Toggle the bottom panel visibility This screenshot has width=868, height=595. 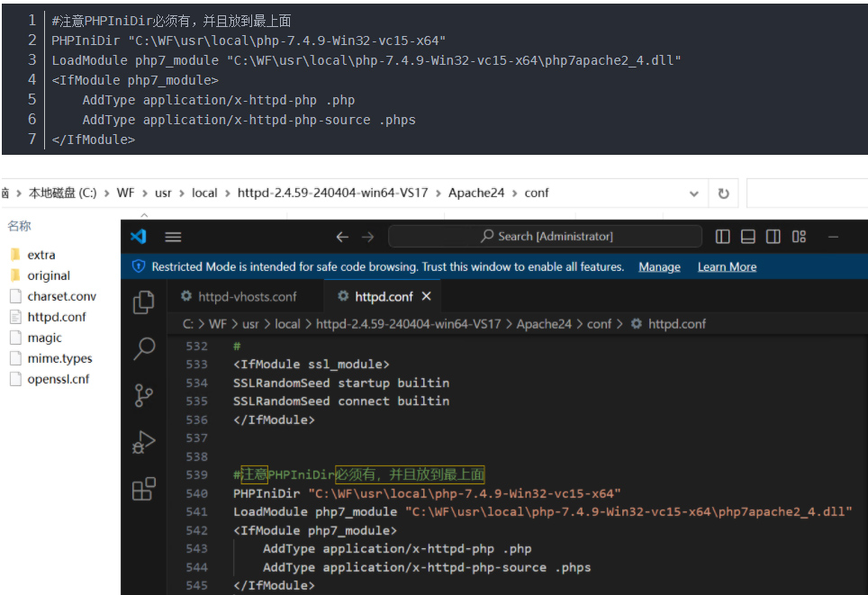pos(748,237)
